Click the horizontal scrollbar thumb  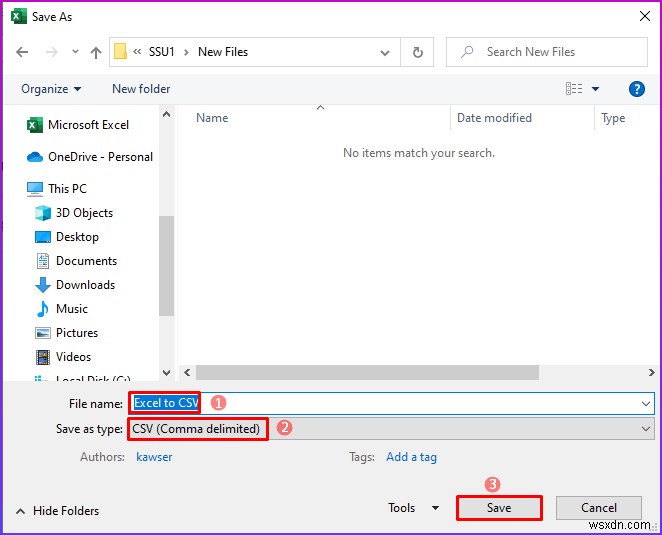(x=367, y=372)
